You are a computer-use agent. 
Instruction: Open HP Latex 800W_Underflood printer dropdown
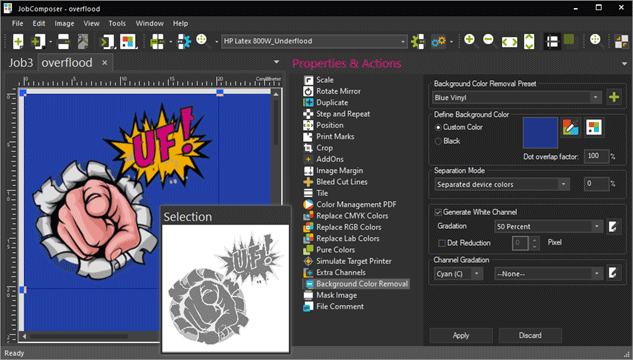pyautogui.click(x=314, y=41)
